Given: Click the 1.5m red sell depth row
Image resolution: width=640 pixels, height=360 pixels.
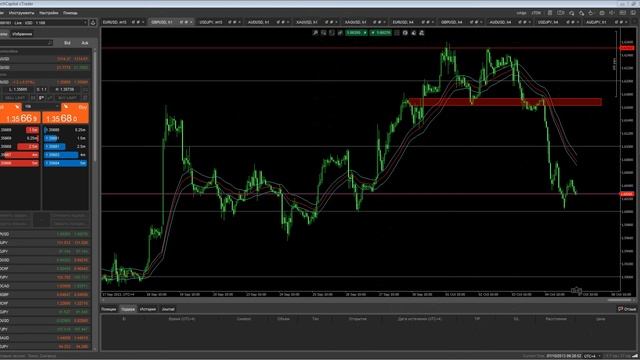Looking at the screenshot, I should [x=32, y=130].
